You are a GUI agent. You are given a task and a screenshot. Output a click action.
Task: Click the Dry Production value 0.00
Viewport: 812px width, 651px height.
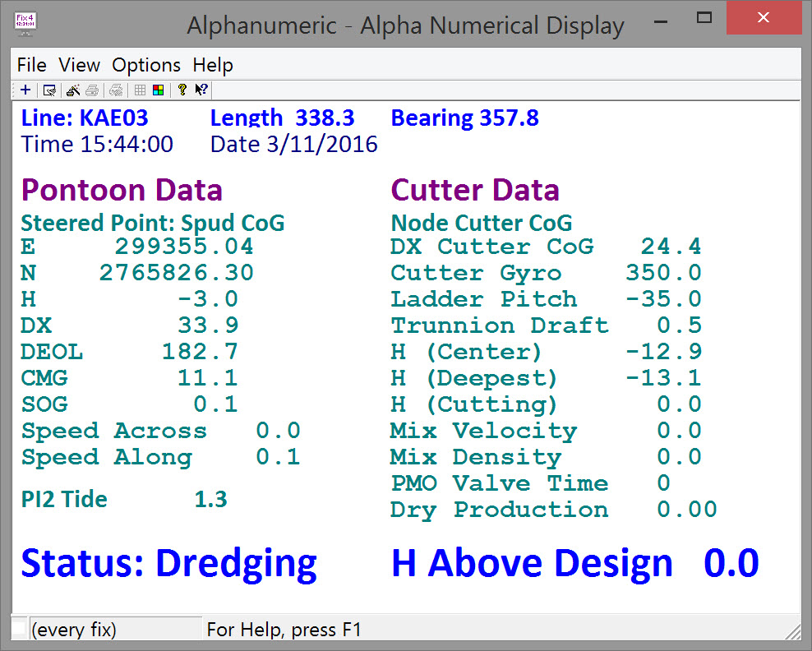tap(687, 510)
